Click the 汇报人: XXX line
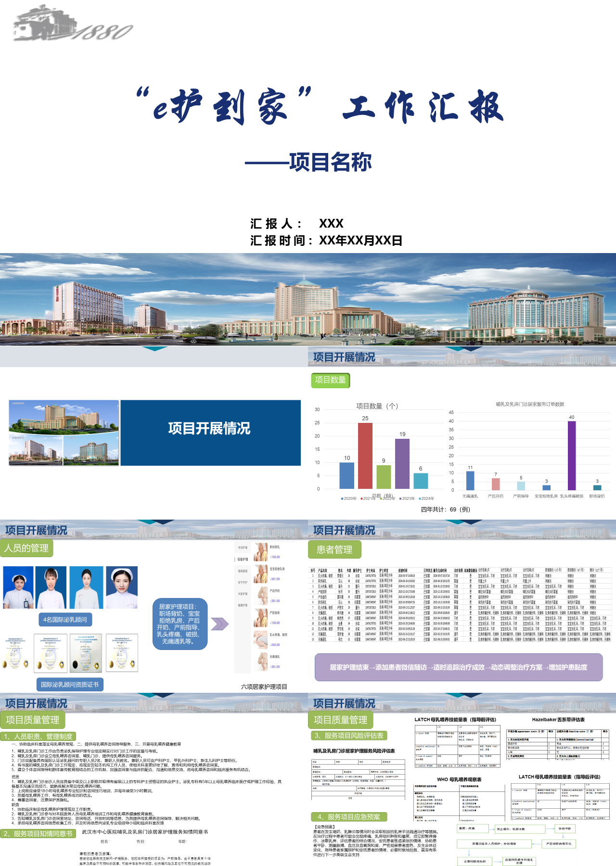 pyautogui.click(x=296, y=223)
